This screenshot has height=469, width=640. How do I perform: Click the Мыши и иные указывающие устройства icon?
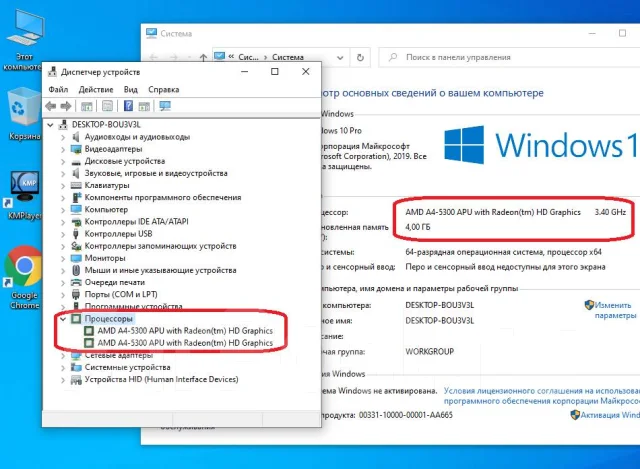tap(76, 270)
